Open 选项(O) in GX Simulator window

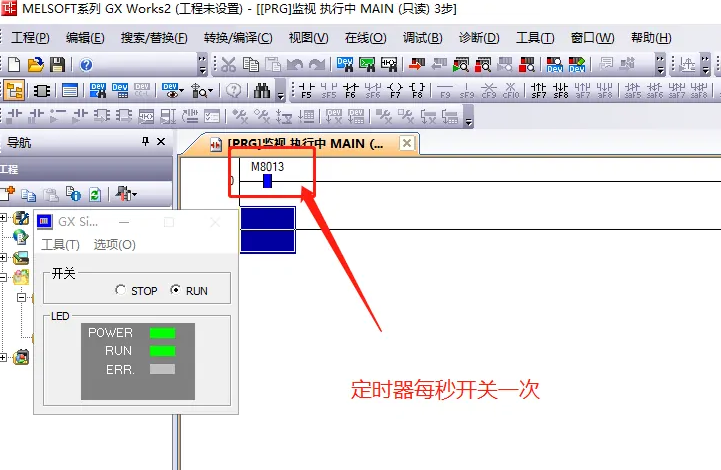114,244
